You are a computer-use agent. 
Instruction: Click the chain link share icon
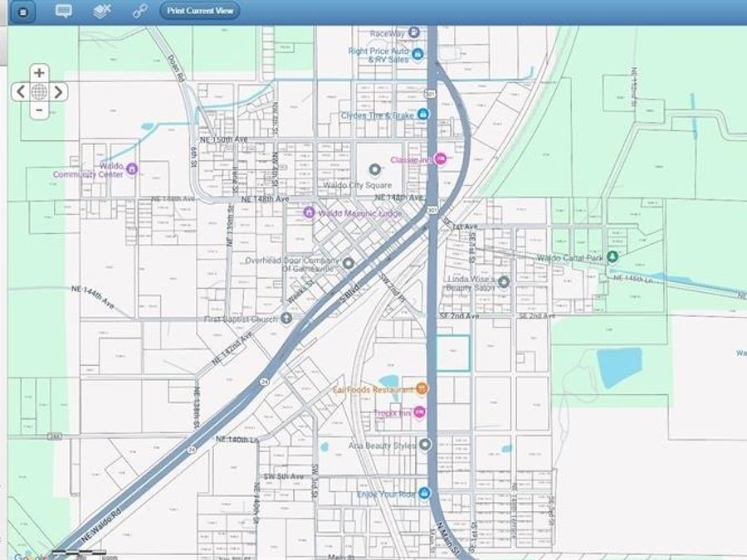click(x=140, y=12)
